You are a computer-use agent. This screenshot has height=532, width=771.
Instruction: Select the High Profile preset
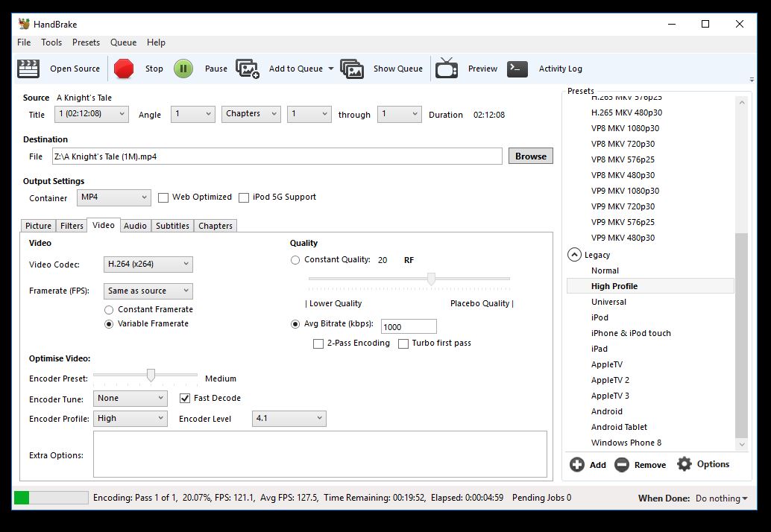(x=650, y=286)
